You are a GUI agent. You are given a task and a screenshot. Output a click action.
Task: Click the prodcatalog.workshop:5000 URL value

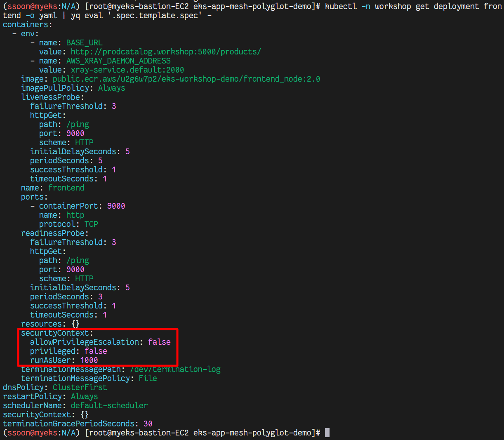coord(166,52)
